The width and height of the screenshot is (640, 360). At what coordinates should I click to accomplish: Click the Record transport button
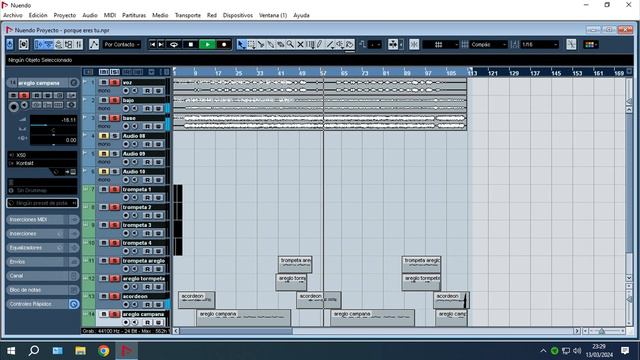tap(224, 44)
